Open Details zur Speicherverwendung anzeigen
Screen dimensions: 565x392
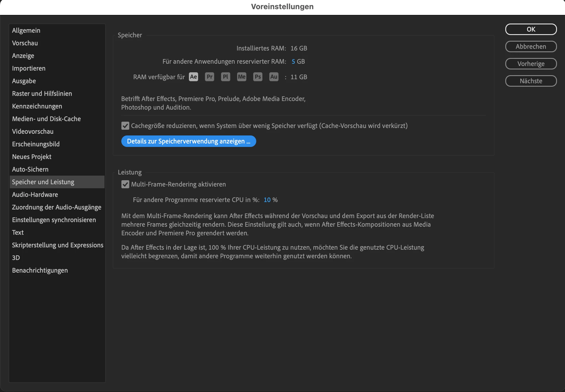pos(189,141)
